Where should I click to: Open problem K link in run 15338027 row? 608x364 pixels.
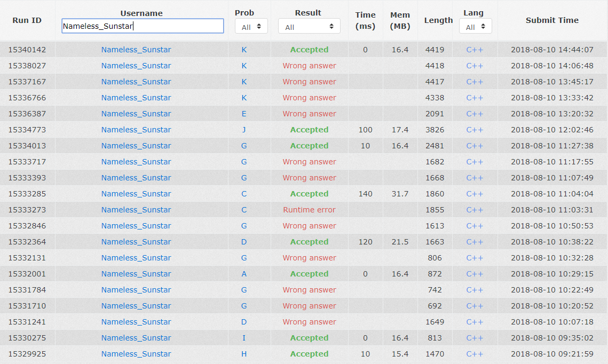pos(244,66)
